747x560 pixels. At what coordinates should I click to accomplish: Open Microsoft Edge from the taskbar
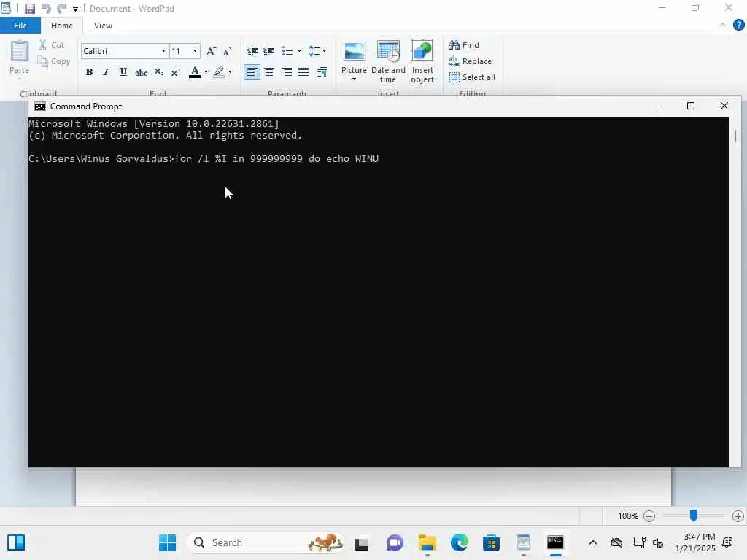pyautogui.click(x=460, y=542)
